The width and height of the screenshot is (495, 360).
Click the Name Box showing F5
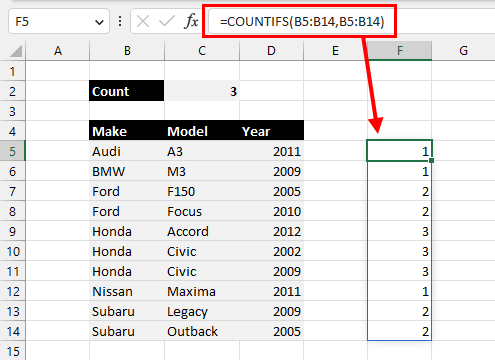59,22
